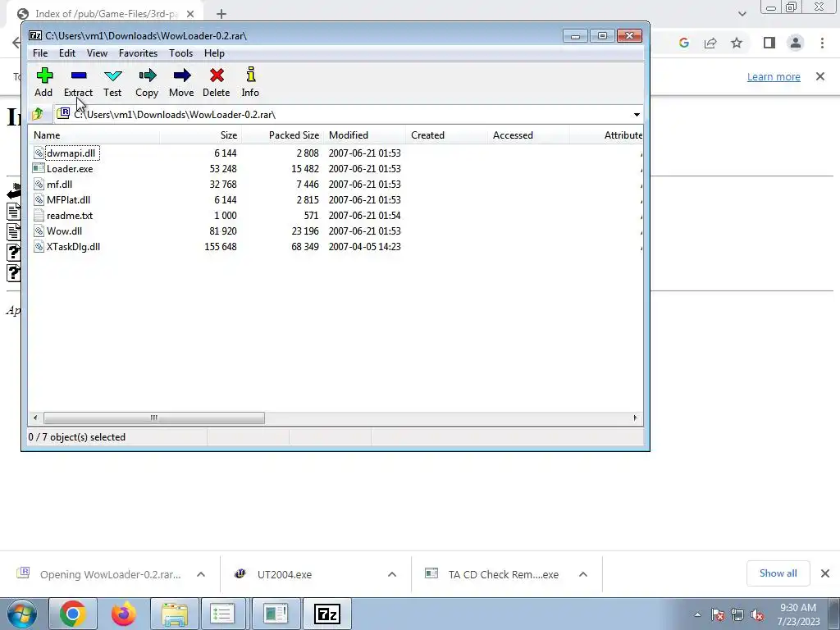This screenshot has height=630, width=840.
Task: Open a new Chrome tab
Action: tap(221, 14)
